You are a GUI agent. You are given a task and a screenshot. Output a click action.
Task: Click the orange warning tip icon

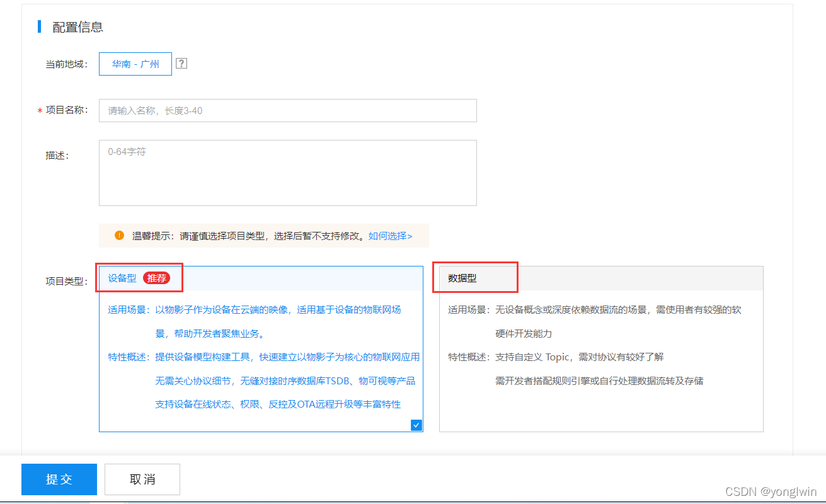point(119,236)
